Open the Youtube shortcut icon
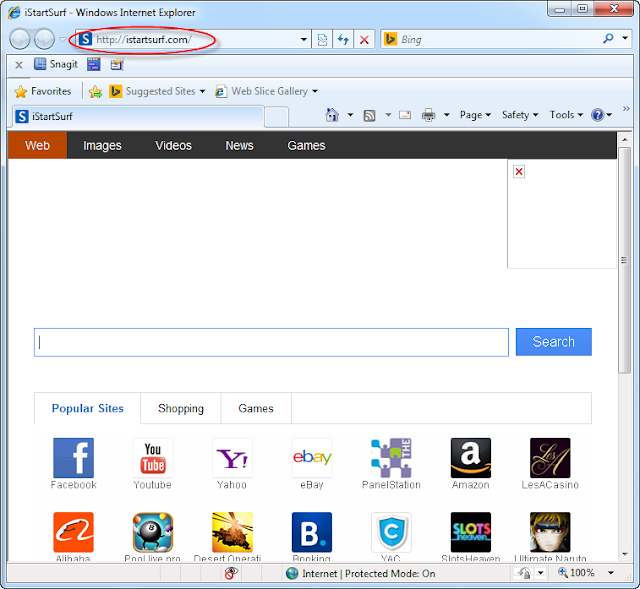 pos(153,458)
